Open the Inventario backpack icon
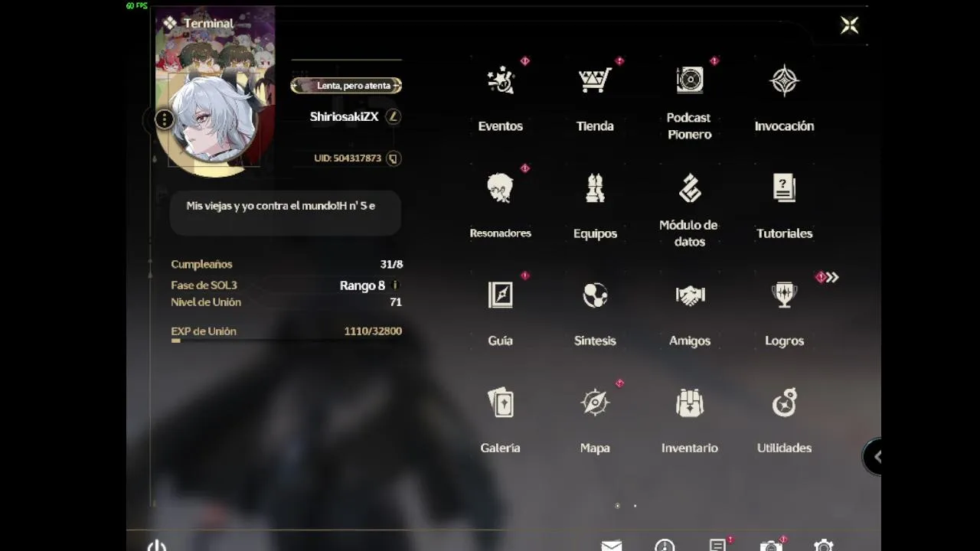The image size is (980, 551). point(690,403)
